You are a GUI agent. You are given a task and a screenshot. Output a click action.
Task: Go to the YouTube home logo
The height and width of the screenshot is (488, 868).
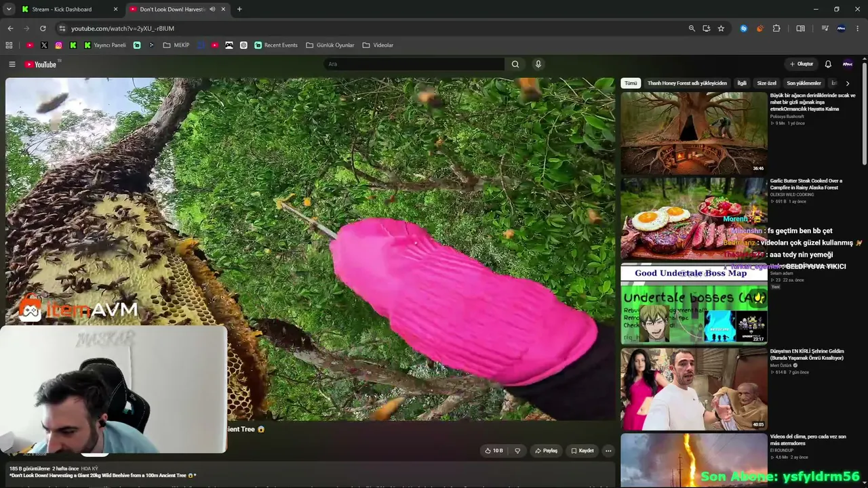[41, 64]
